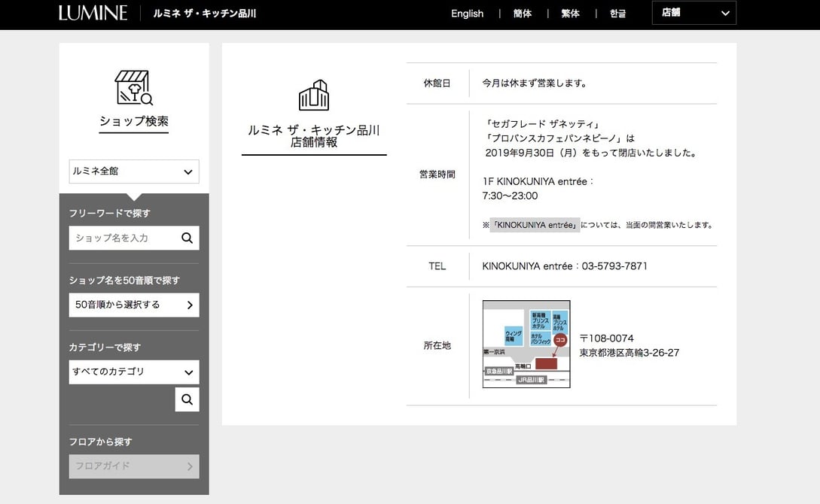Viewport: 820px width, 504px height.
Task: Open the ルミネ全館 dropdown
Action: coord(134,172)
